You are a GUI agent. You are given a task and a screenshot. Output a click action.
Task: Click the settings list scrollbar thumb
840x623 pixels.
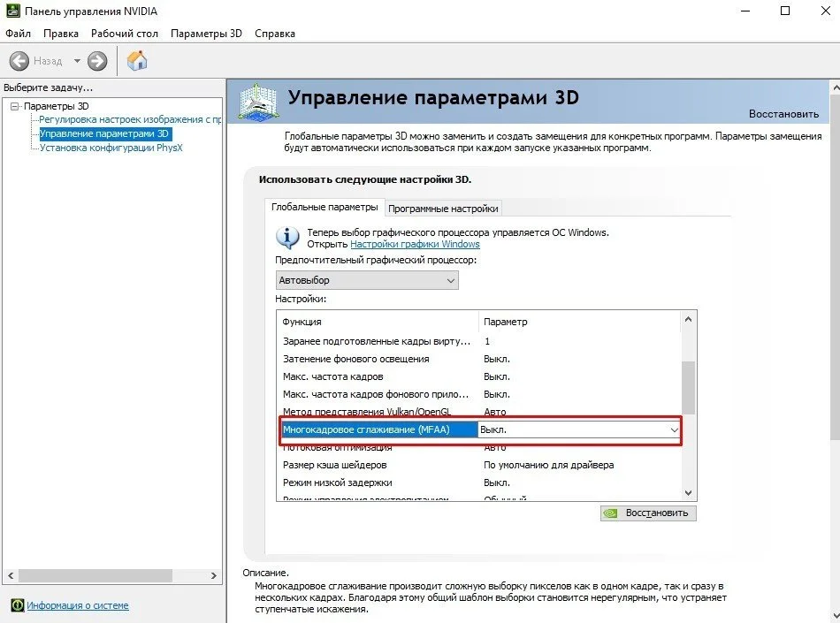[689, 387]
